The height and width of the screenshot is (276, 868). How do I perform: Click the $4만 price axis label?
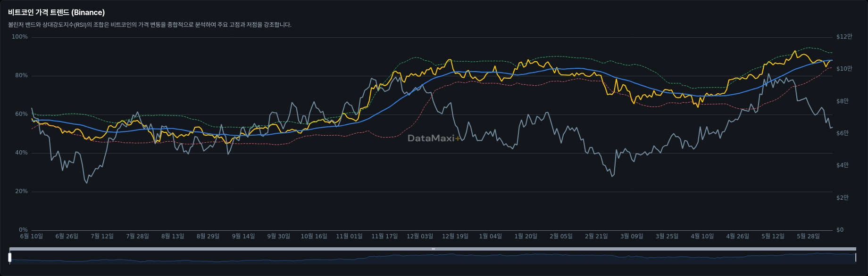click(x=843, y=165)
